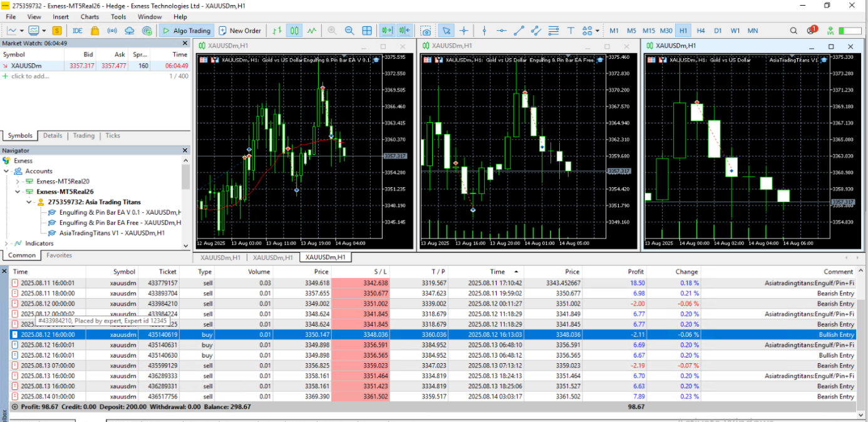Expand the Exness-MT5Real20 node
This screenshot has width=868, height=422.
pos(18,182)
